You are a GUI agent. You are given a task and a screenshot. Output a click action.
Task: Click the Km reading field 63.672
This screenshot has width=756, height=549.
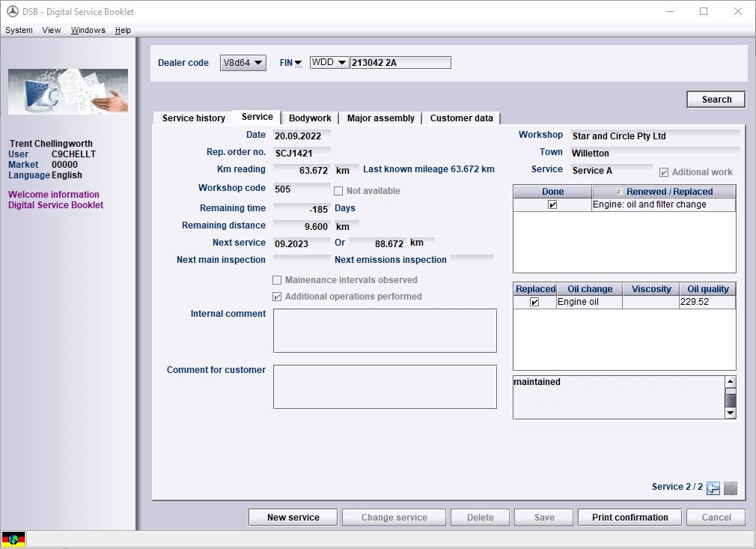coord(302,170)
